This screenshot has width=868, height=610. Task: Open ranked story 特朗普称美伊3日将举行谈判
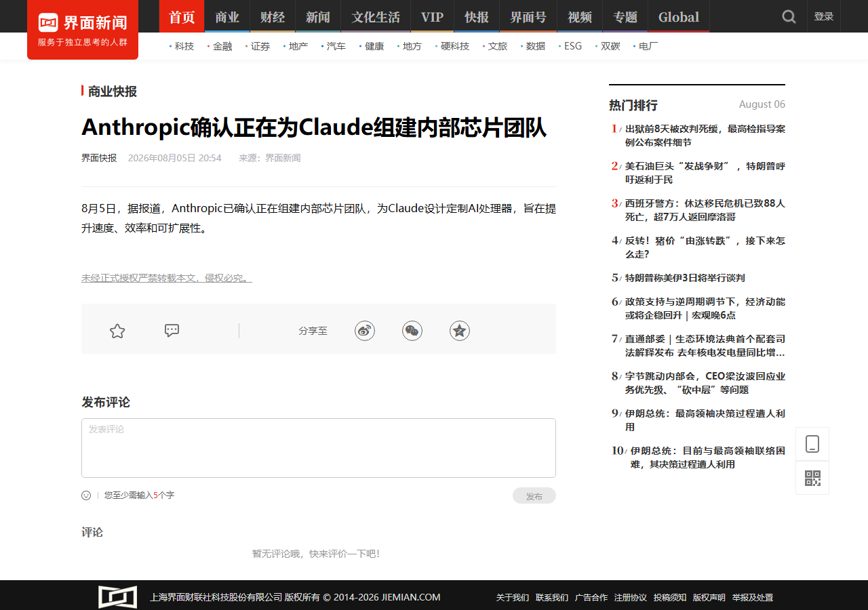(685, 278)
